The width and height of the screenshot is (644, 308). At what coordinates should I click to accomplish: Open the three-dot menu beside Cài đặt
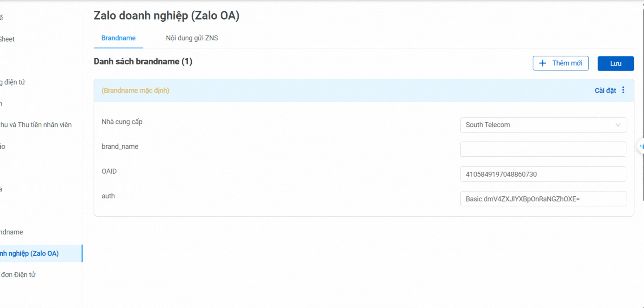[x=623, y=90]
